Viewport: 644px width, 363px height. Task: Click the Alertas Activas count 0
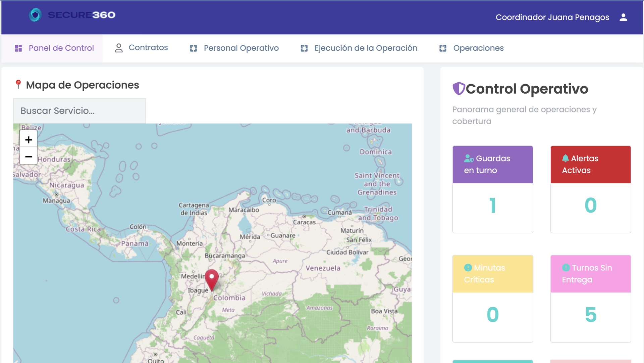tap(591, 205)
